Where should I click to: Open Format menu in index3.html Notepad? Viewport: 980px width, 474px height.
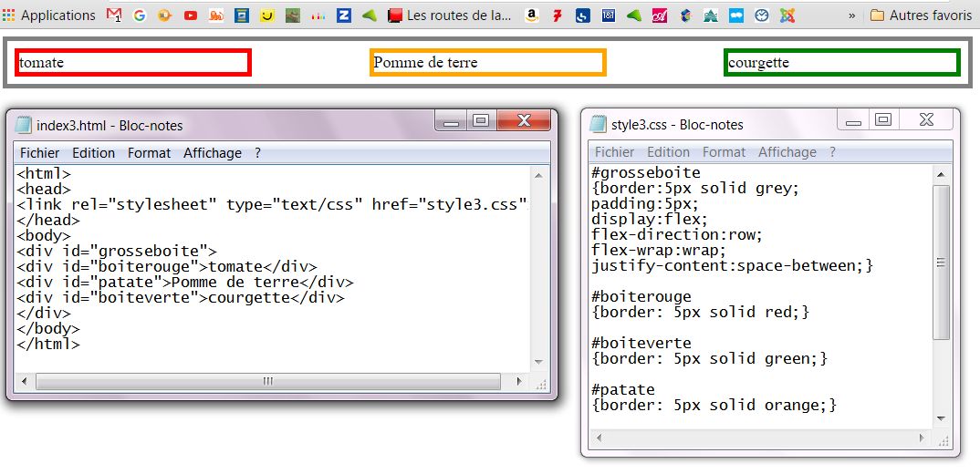[x=149, y=153]
